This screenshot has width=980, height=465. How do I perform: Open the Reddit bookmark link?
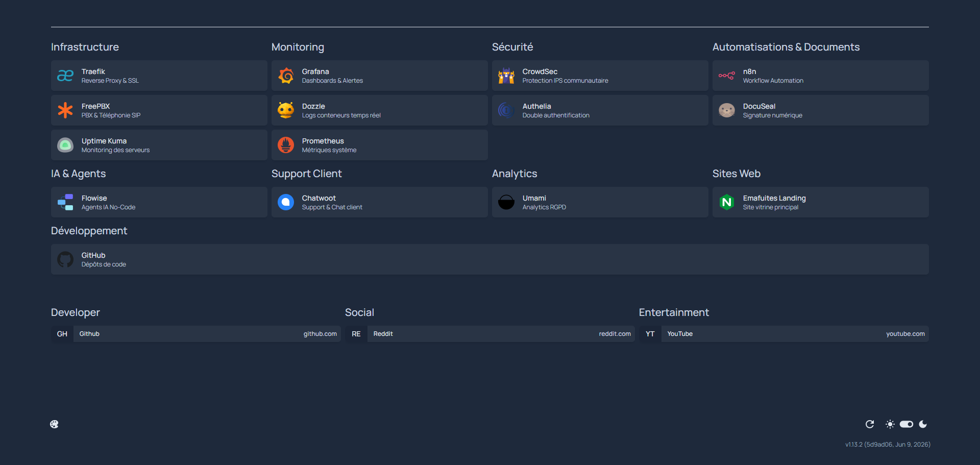pyautogui.click(x=490, y=334)
